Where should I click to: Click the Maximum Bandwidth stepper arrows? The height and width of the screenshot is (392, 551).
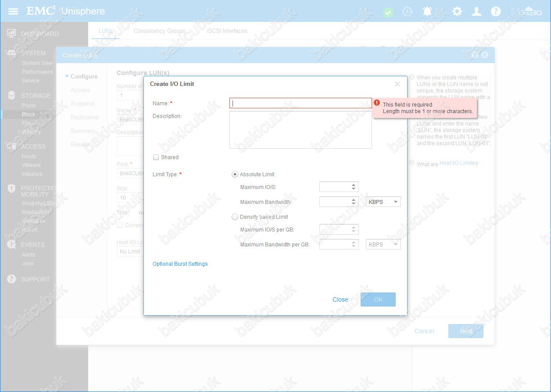354,202
